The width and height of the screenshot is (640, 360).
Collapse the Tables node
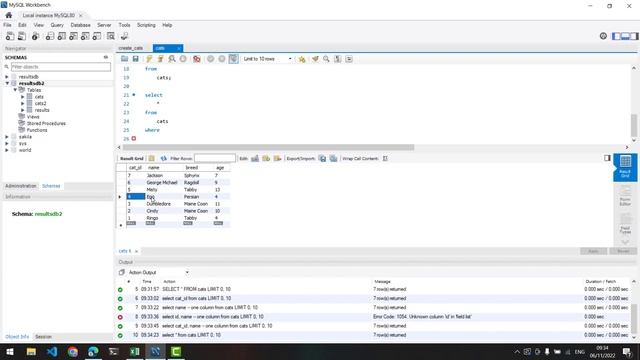[15, 90]
